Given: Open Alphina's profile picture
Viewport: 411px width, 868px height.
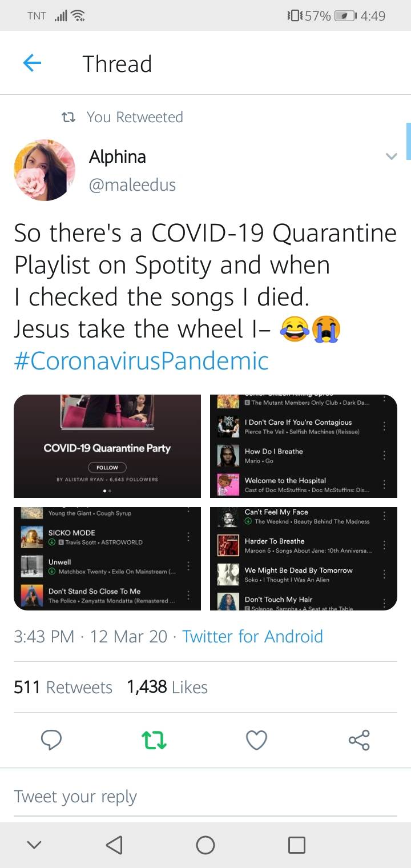Looking at the screenshot, I should [45, 170].
